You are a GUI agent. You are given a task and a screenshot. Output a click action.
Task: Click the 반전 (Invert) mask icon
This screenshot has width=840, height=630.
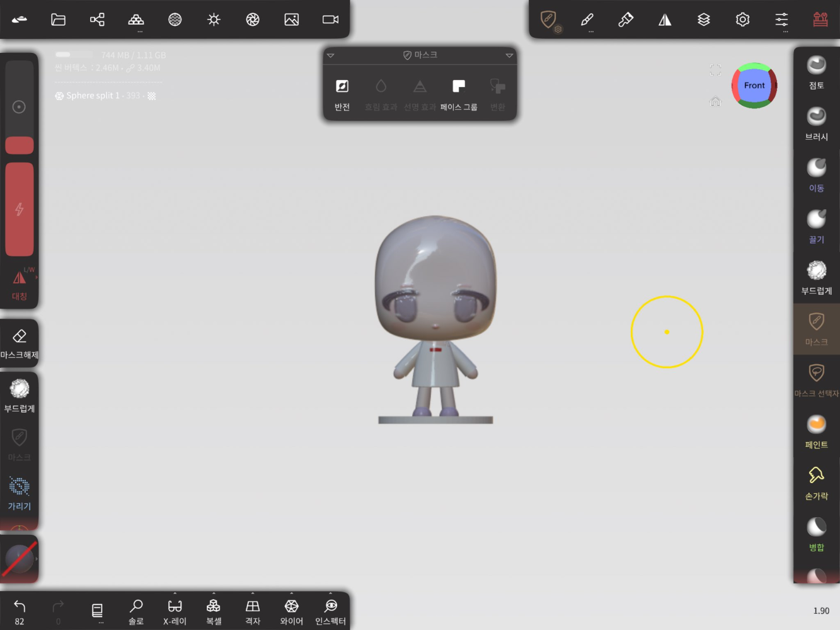click(x=342, y=93)
